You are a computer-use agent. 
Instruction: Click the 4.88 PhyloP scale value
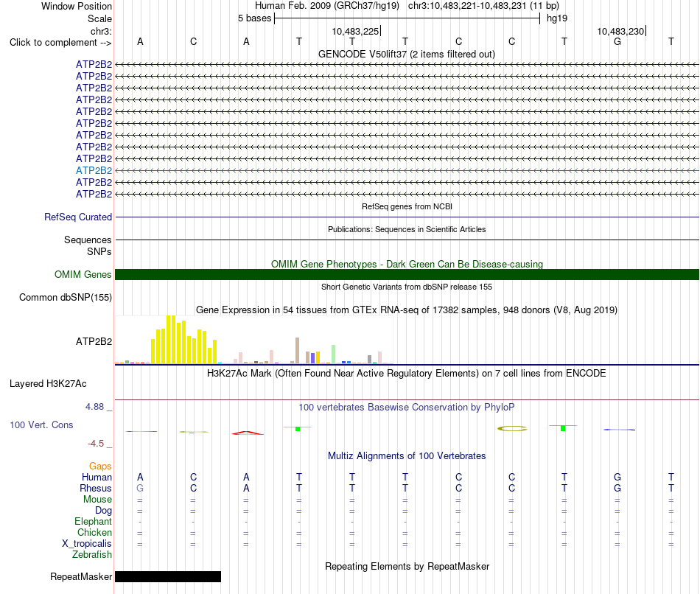pos(94,406)
